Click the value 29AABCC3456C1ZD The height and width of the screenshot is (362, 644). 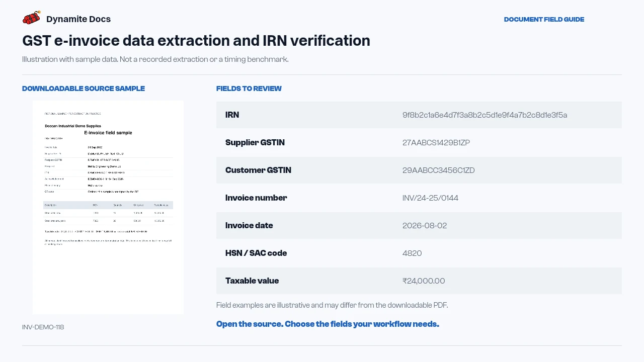(x=439, y=170)
